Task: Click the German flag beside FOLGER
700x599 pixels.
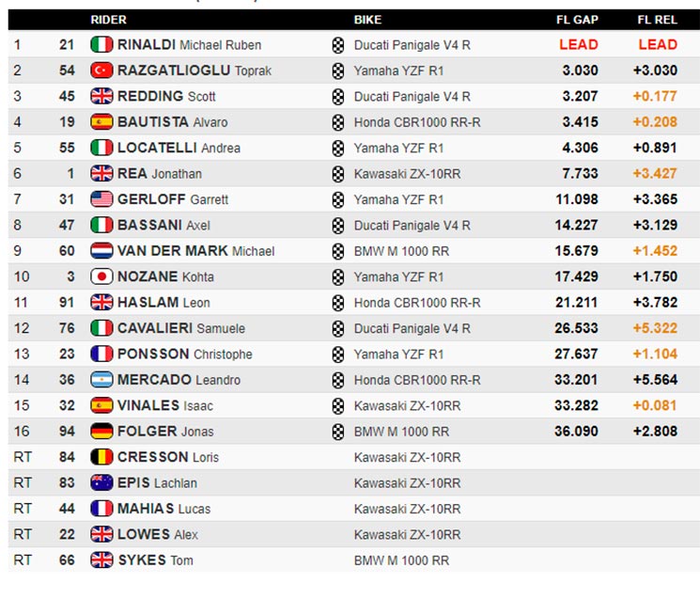Action: tap(101, 432)
